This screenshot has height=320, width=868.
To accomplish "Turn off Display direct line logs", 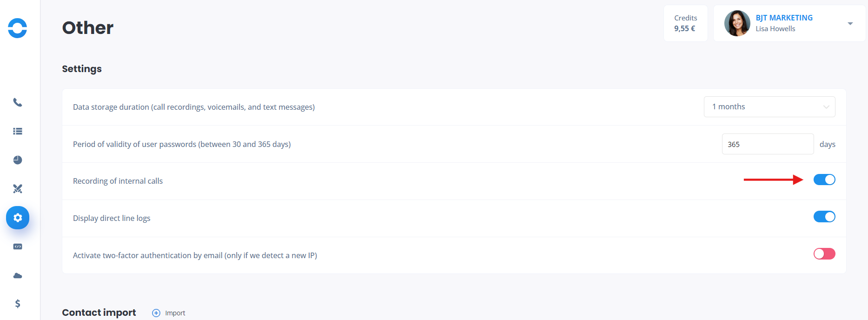I will tap(824, 217).
